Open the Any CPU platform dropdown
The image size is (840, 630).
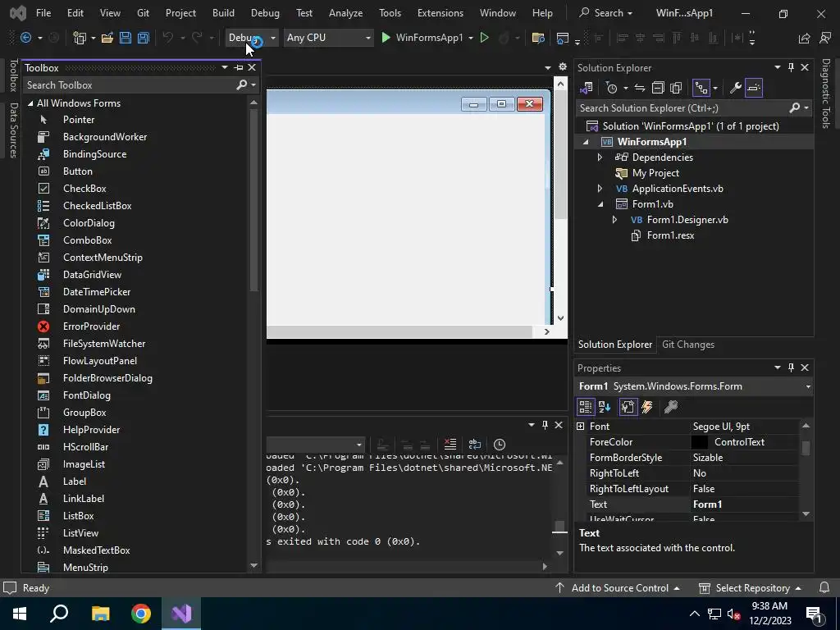(x=328, y=38)
